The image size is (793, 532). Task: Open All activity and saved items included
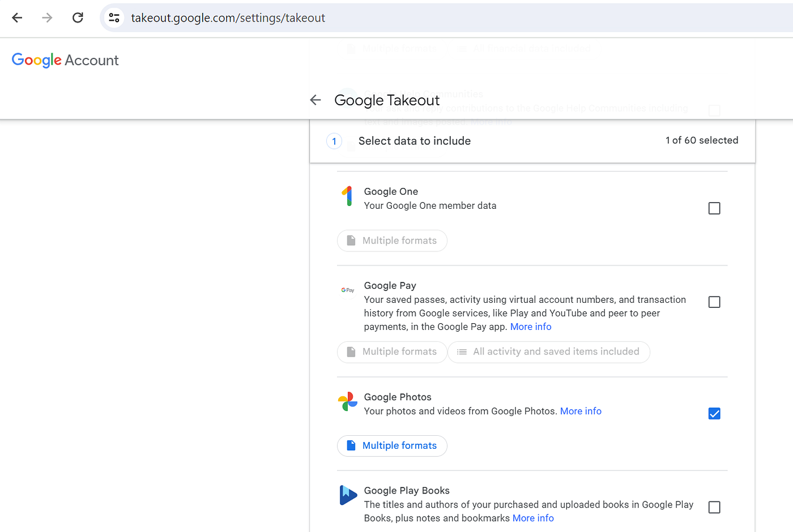pos(549,352)
